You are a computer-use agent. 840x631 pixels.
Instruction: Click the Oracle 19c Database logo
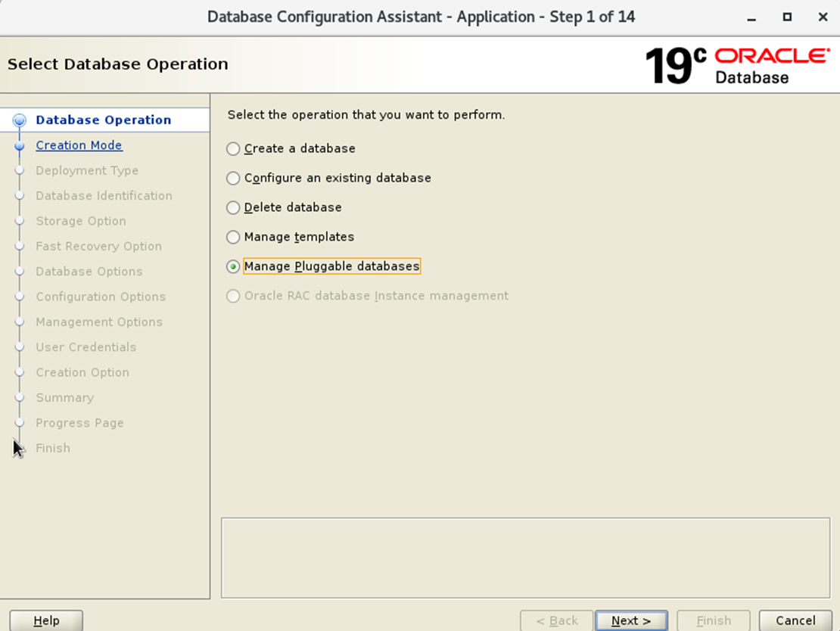(737, 65)
